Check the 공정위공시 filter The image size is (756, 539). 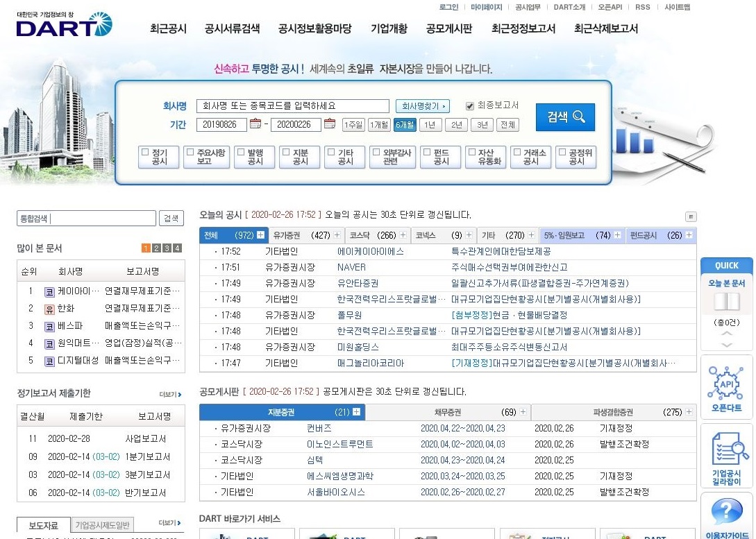562,152
